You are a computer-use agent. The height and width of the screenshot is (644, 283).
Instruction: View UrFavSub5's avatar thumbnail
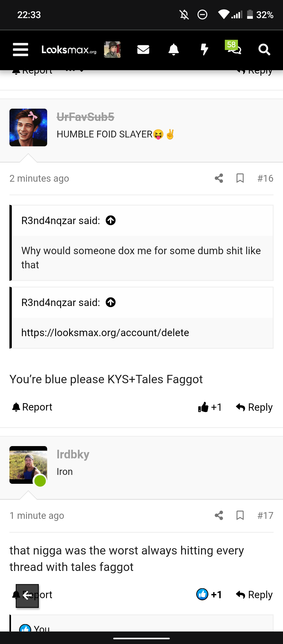[28, 127]
